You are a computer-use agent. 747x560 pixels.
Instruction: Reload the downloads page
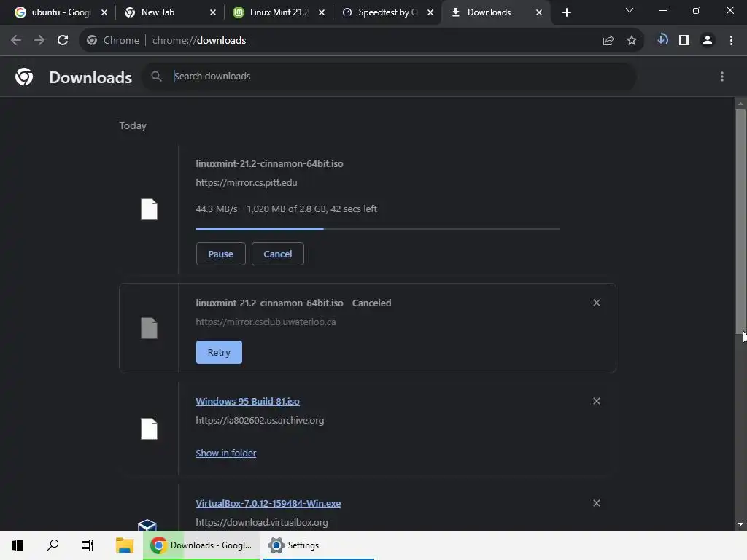pos(63,41)
